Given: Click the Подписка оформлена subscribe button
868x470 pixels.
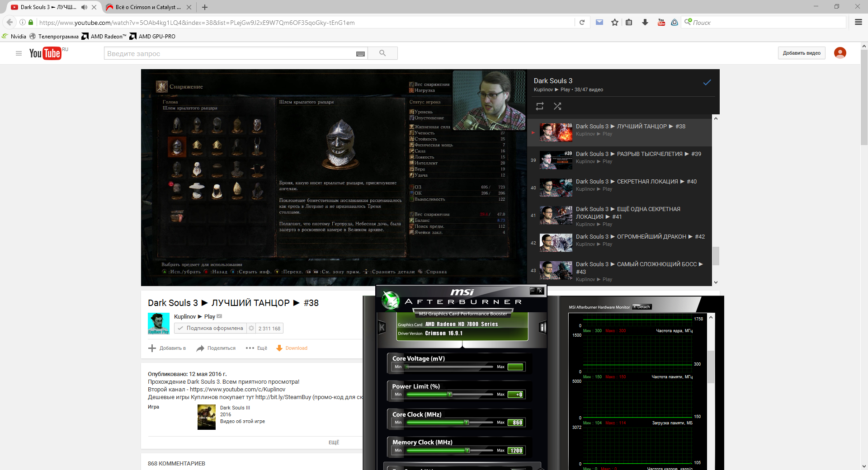Looking at the screenshot, I should [211, 328].
